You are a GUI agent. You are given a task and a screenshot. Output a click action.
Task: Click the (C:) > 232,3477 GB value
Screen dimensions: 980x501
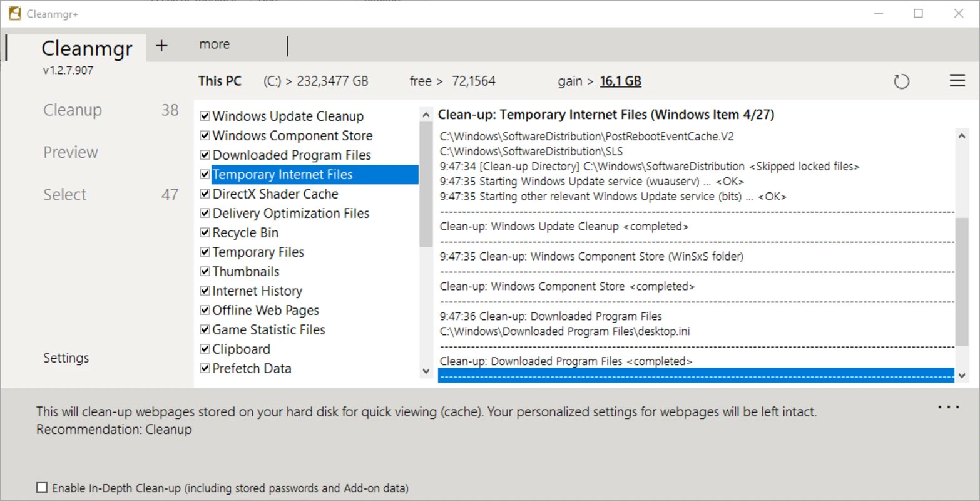pyautogui.click(x=316, y=81)
